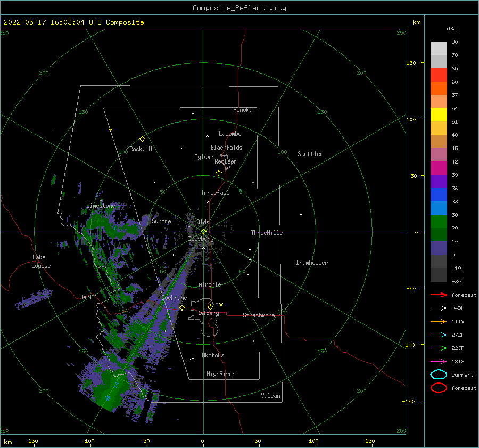
Task: Click the Sylvan label on map
Action: pyautogui.click(x=204, y=157)
